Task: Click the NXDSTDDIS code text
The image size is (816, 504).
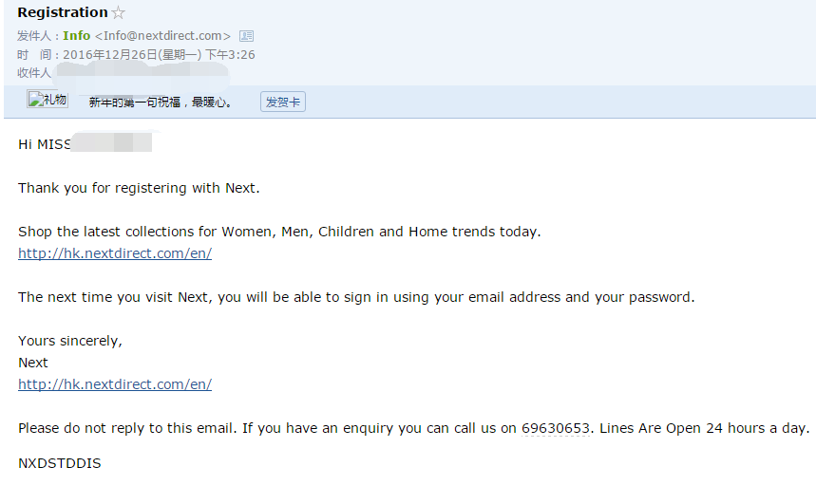Action: [59, 463]
